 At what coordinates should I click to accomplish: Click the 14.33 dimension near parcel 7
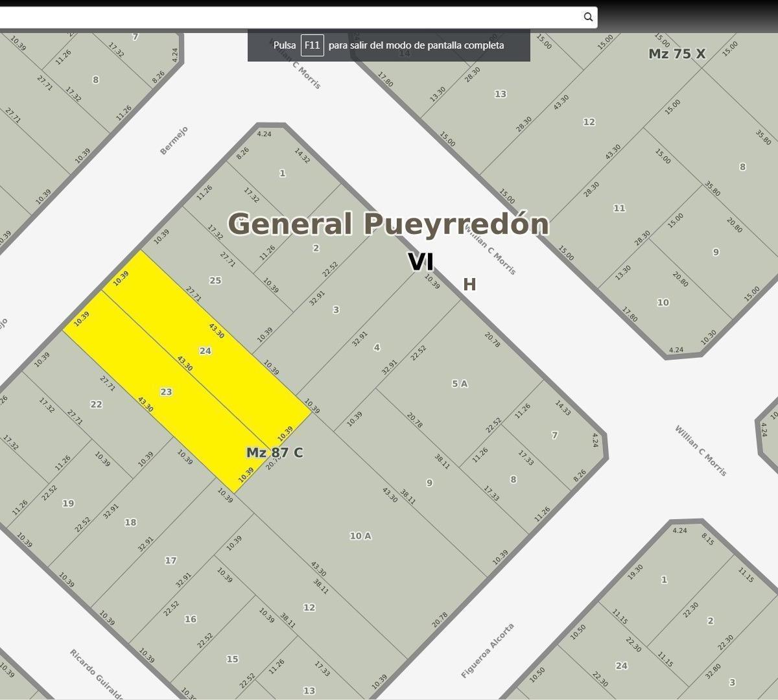(563, 407)
